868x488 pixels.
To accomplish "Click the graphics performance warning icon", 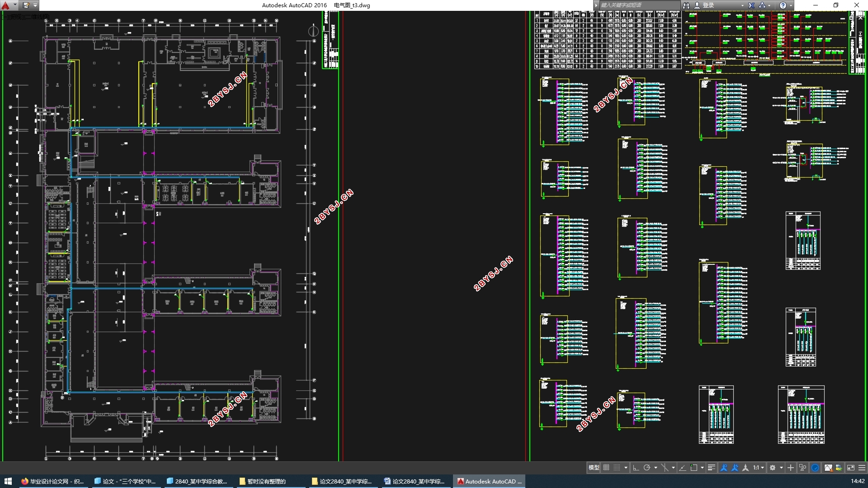I will point(828,468).
